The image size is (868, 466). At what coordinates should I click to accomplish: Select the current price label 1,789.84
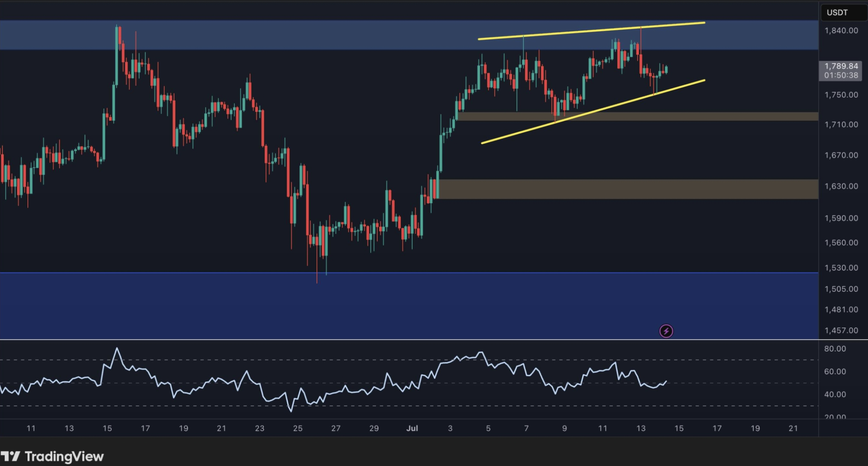point(841,66)
